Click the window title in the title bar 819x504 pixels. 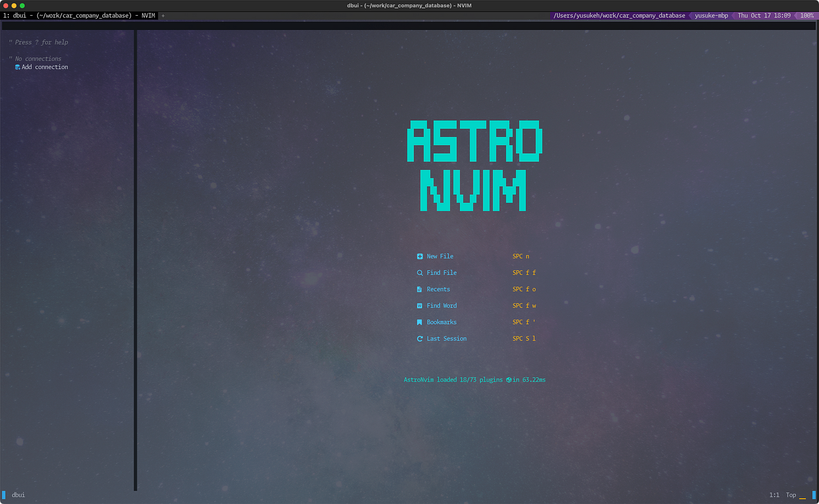409,5
